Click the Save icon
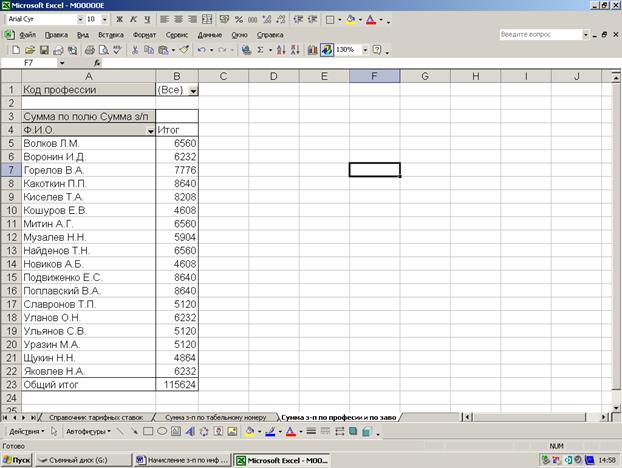This screenshot has height=468, width=622. tap(44, 49)
